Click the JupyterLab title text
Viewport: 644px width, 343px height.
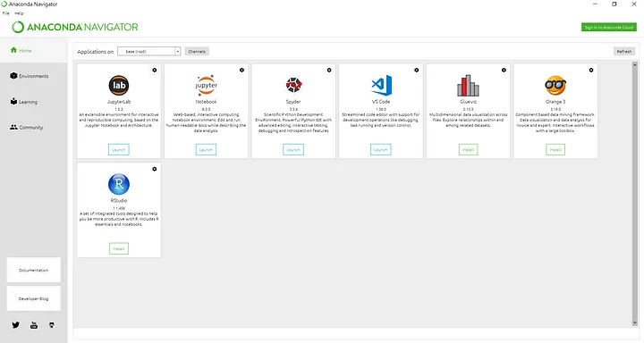(119, 102)
